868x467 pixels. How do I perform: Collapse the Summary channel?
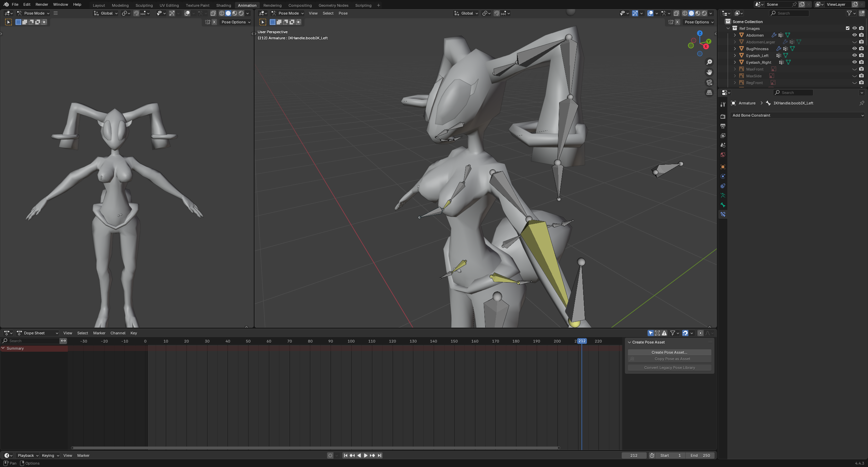(x=3, y=348)
